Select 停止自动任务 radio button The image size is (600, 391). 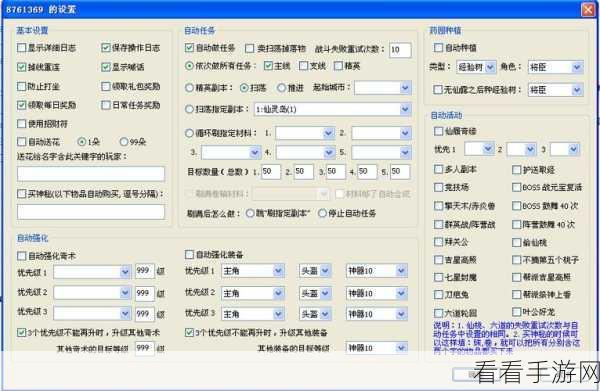click(x=322, y=213)
